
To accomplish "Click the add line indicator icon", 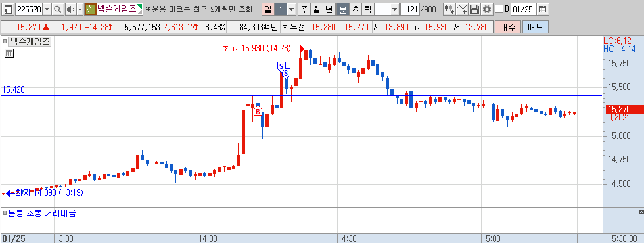I will [462, 9].
